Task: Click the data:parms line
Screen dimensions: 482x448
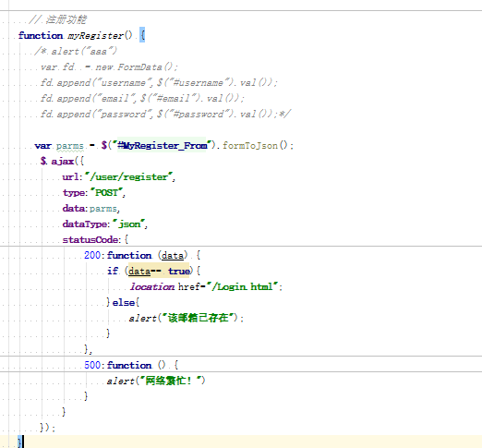Action: 91,209
